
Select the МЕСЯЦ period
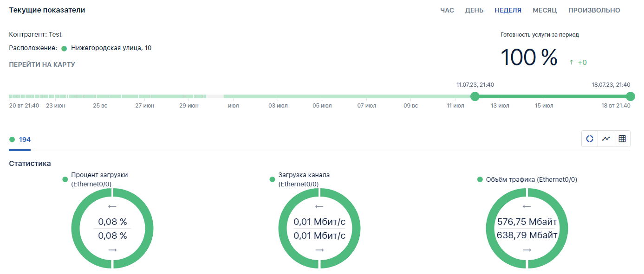coord(545,10)
